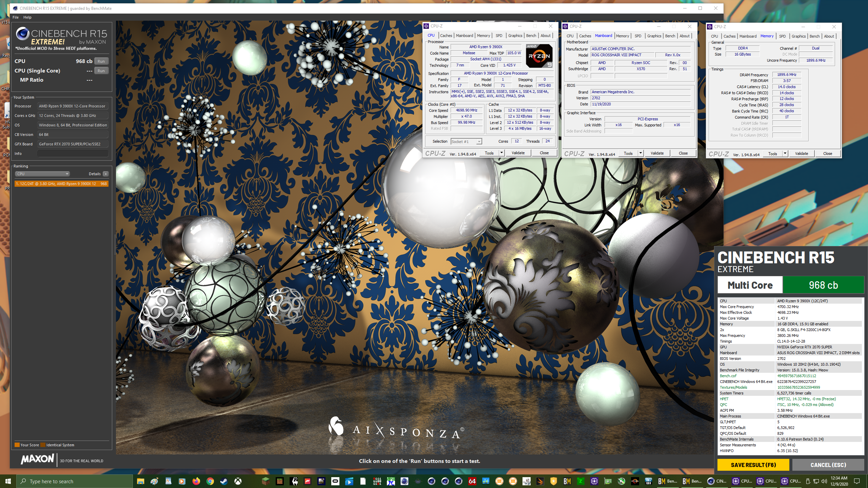Click the Windows search box
This screenshot has height=488, width=868.
click(x=75, y=481)
